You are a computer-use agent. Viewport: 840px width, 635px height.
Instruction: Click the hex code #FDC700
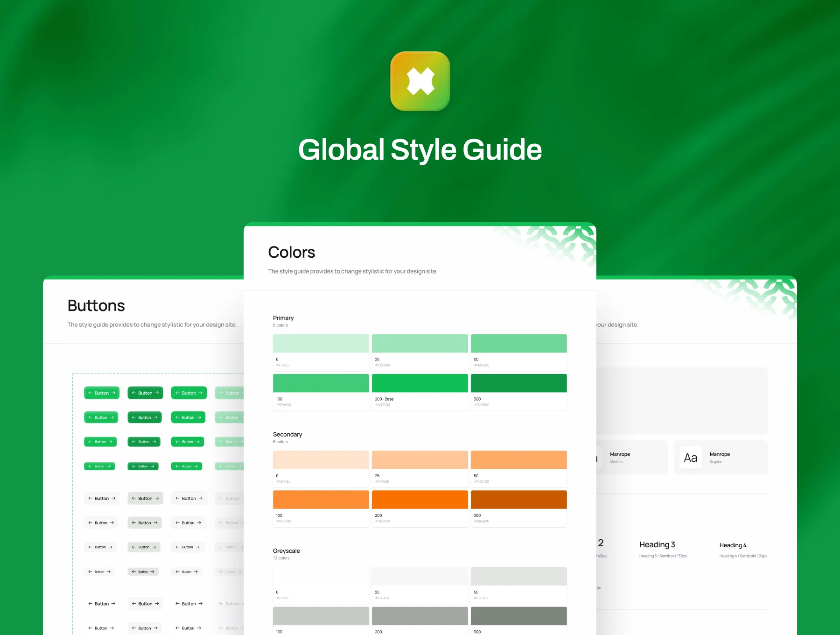(x=482, y=481)
